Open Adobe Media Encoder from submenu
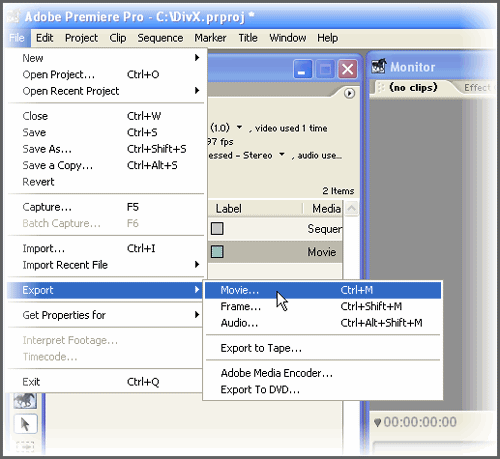The height and width of the screenshot is (459, 500). pos(323,373)
